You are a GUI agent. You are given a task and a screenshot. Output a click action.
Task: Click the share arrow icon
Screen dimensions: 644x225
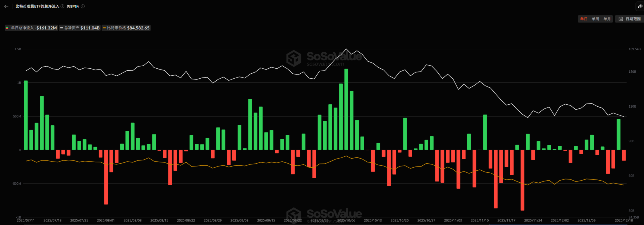(x=640, y=6)
